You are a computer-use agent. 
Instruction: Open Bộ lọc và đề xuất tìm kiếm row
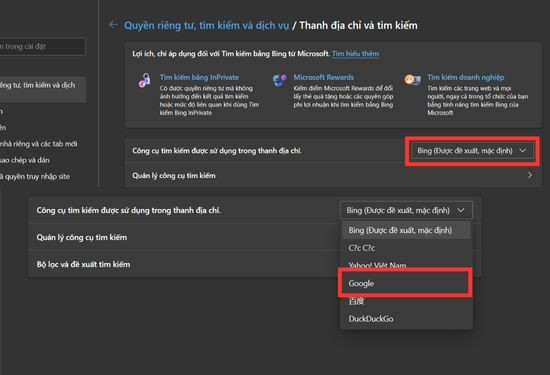(x=184, y=264)
